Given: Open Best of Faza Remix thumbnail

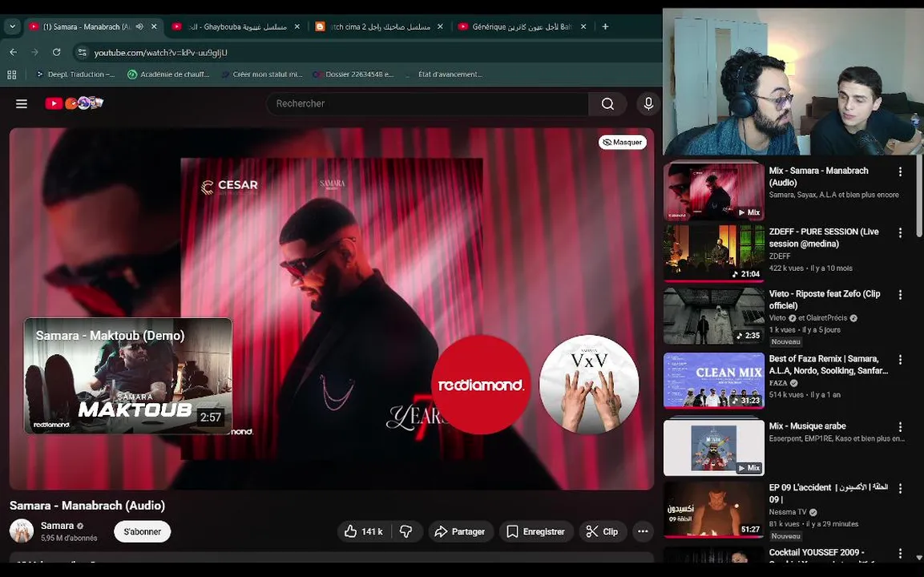Looking at the screenshot, I should (713, 380).
